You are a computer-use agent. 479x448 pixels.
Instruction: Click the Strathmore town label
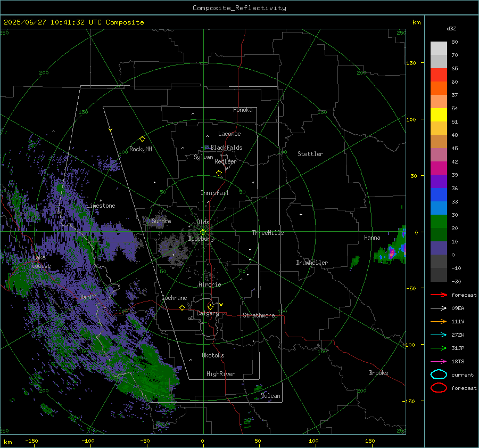pos(259,315)
